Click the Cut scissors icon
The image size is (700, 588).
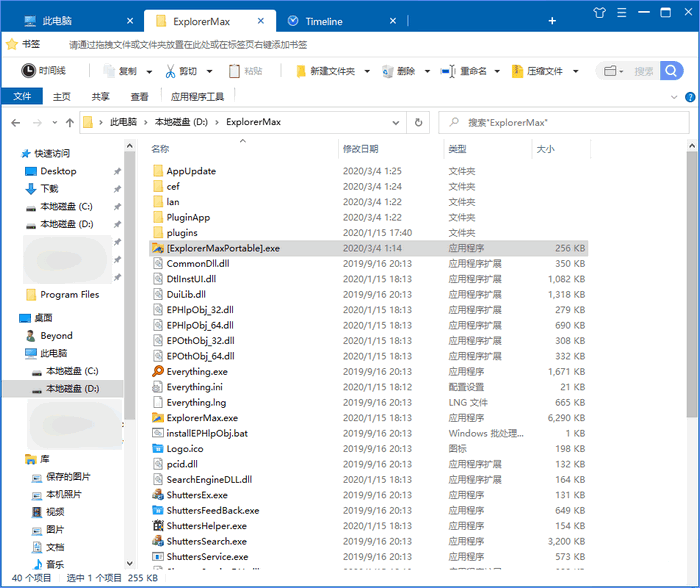(x=170, y=71)
